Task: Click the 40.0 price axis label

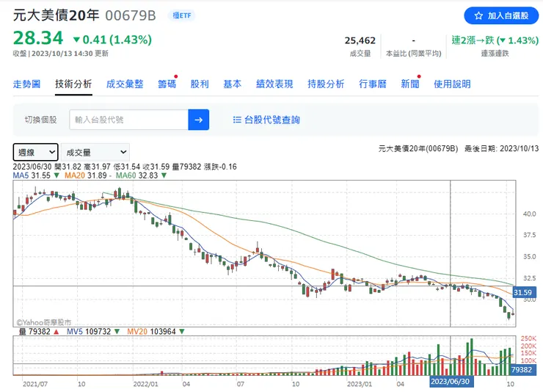Action: 529,214
